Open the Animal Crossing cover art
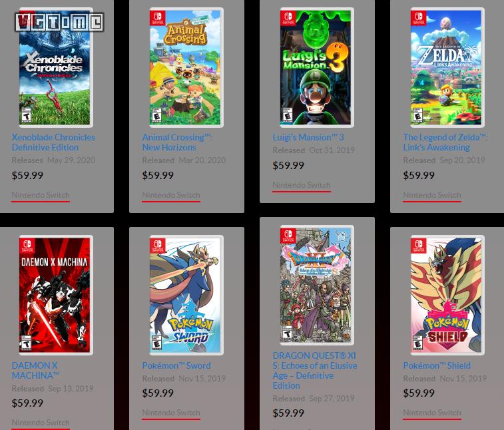 click(x=186, y=67)
